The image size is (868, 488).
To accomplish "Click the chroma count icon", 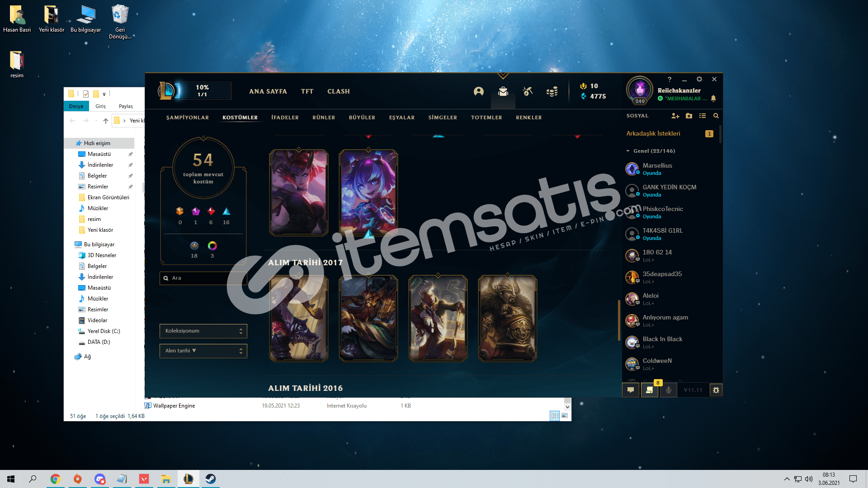I will point(212,246).
